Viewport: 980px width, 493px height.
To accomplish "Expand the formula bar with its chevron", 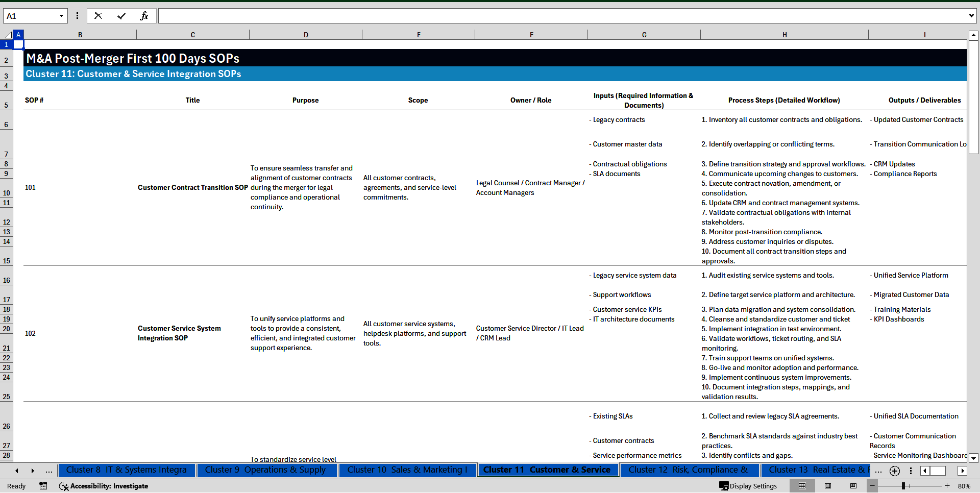I will (972, 16).
